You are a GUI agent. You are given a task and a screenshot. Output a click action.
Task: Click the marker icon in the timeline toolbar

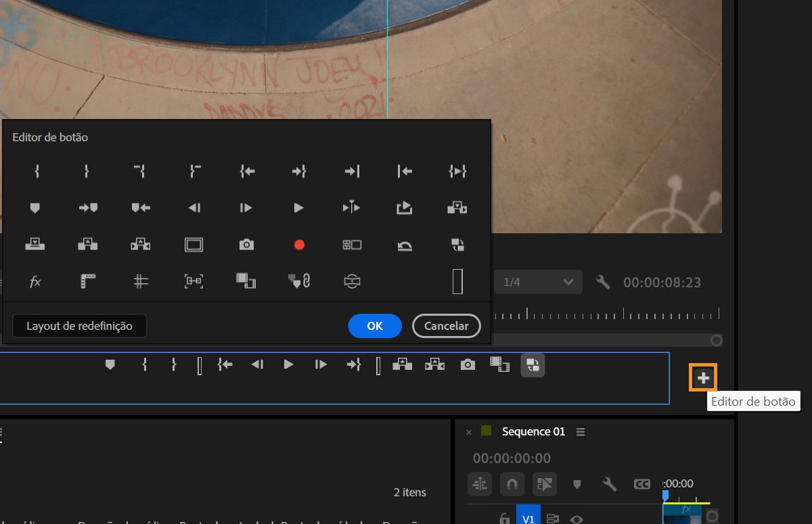577,483
